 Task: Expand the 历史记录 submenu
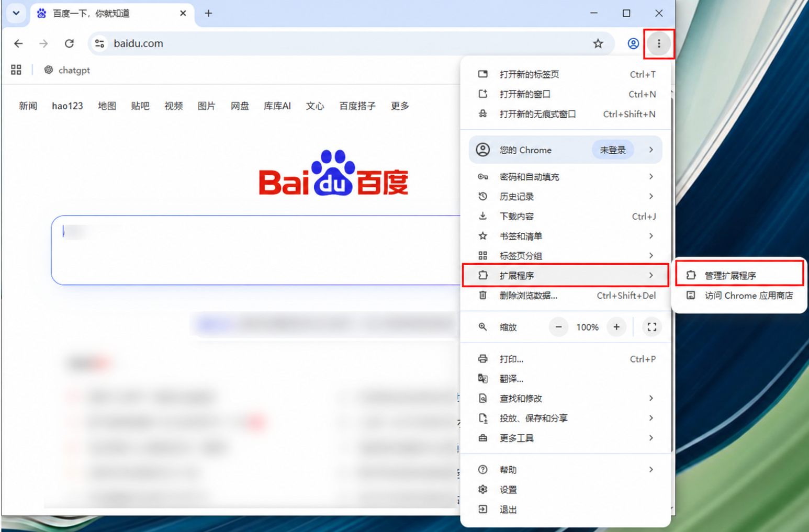click(x=566, y=197)
